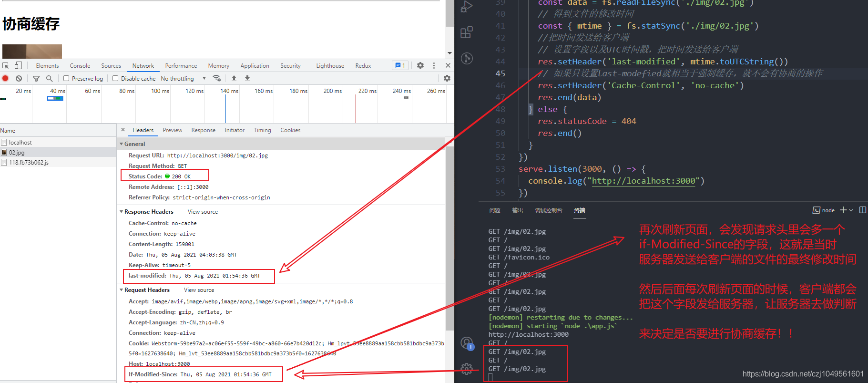868x383 pixels.
Task: Open DevTools settings gear
Action: pyautogui.click(x=420, y=65)
